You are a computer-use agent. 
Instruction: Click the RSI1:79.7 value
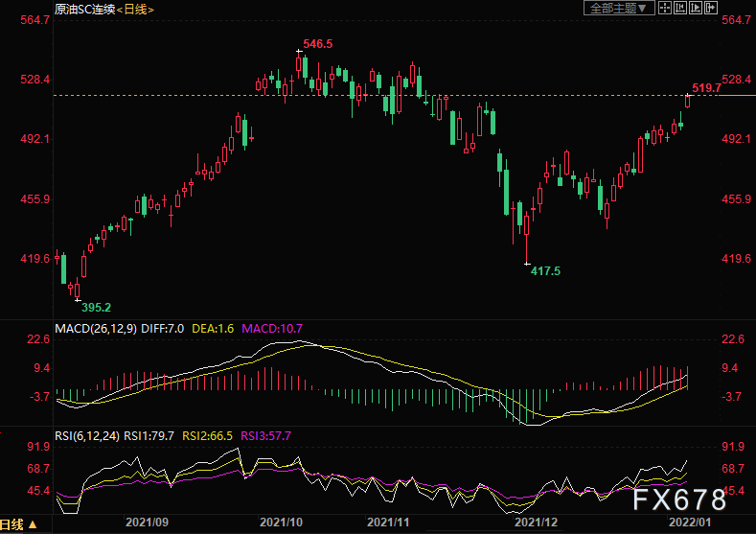click(x=149, y=436)
